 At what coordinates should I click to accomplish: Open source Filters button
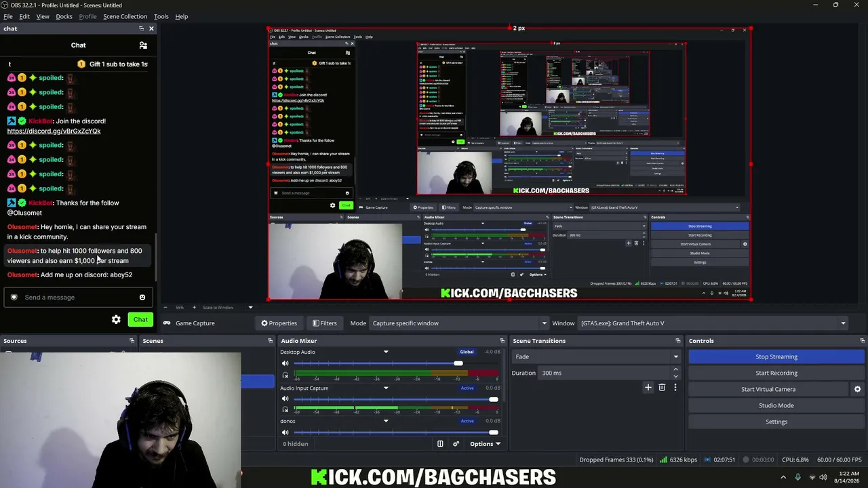325,323
